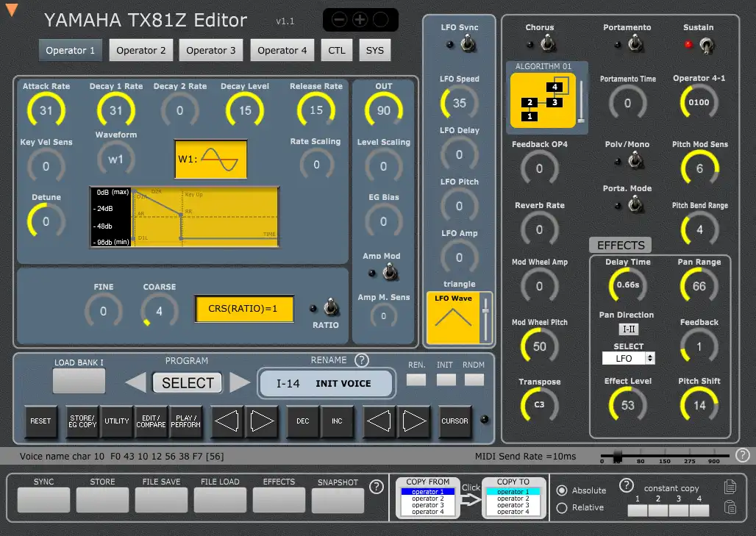Click left arrow button next to PLAY/PERFORM
The image size is (756, 536).
[227, 421]
